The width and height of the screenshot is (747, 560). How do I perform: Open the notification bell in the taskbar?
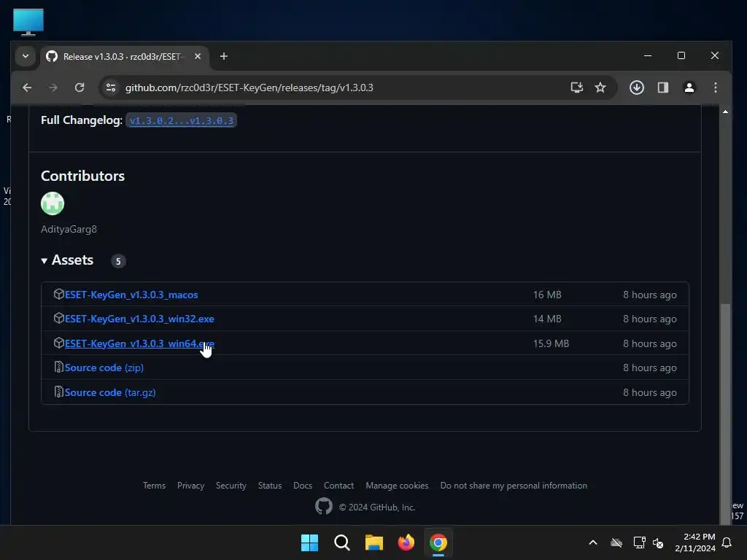click(727, 542)
